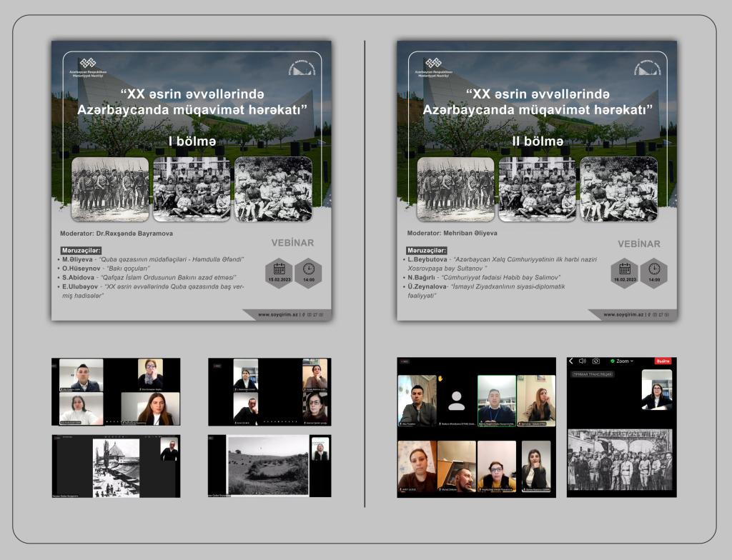732x560 pixels.
Task: Click the ПРЯМАЯ ТРАНСЛЯЦИЯ live label
Action: (x=593, y=374)
